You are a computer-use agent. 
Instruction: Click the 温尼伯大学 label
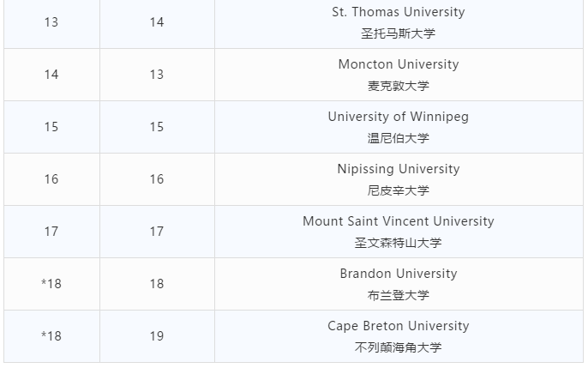[x=399, y=138]
